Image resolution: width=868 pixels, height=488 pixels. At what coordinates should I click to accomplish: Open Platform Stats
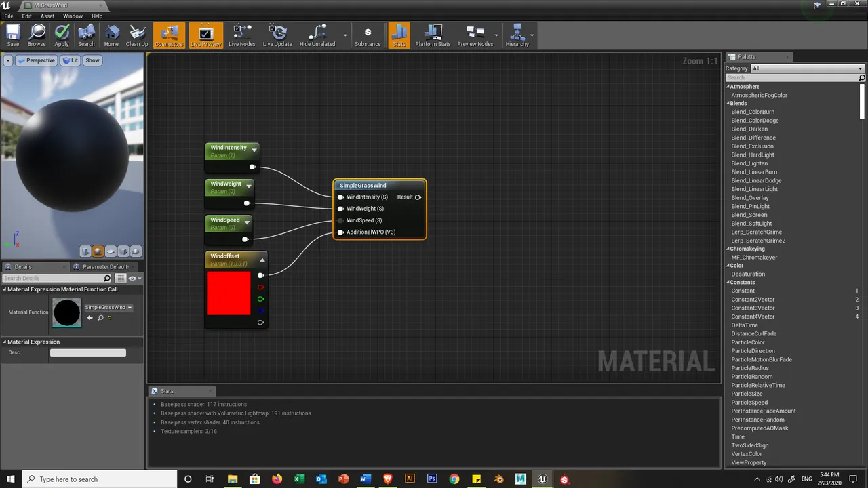433,36
